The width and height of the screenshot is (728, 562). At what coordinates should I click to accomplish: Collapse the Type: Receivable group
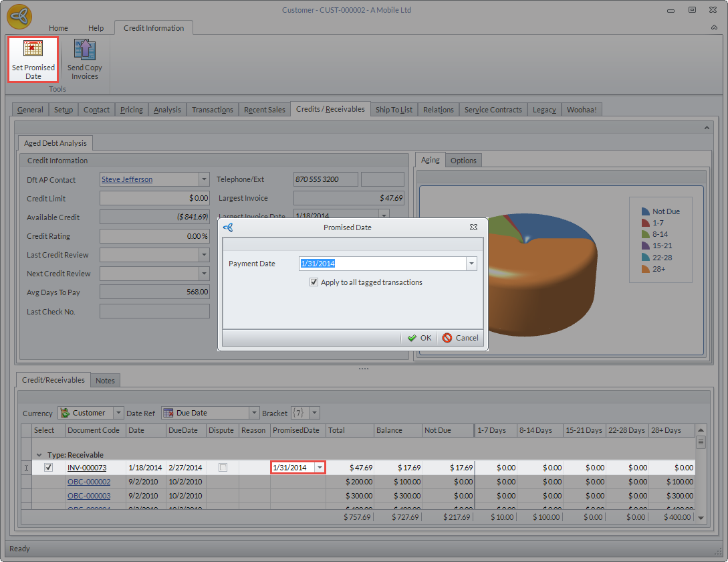point(39,455)
